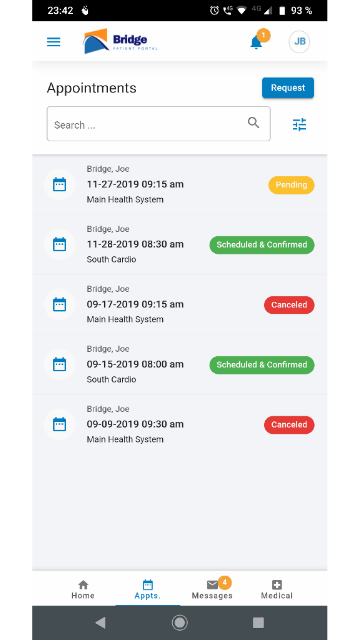This screenshot has height=640, width=360.
Task: Open the canceled 09-17-2019 appointment
Action: click(180, 304)
